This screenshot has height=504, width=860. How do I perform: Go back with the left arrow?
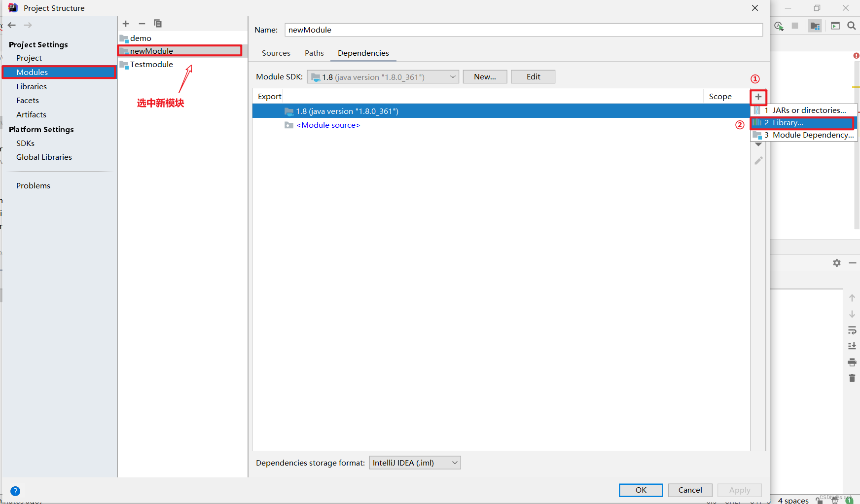(x=12, y=25)
